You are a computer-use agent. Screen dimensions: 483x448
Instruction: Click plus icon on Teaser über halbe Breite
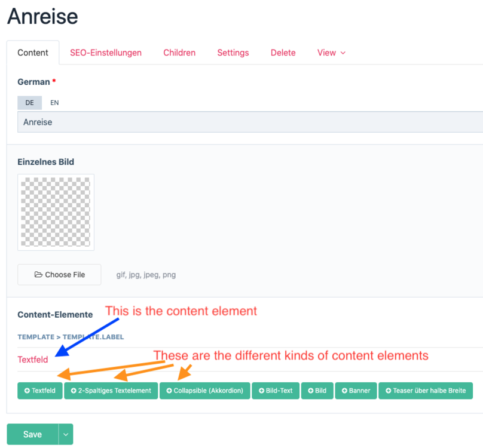point(388,391)
